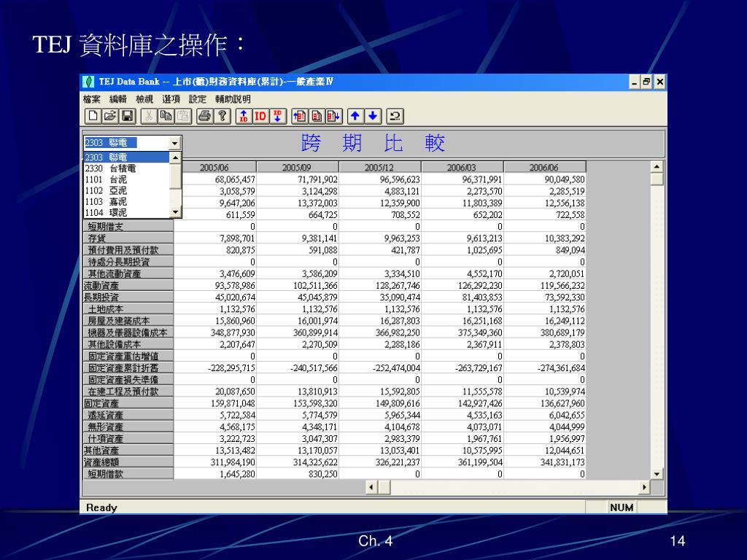The width and height of the screenshot is (747, 560).
Task: Click the blue down arrow icon
Action: [x=373, y=116]
